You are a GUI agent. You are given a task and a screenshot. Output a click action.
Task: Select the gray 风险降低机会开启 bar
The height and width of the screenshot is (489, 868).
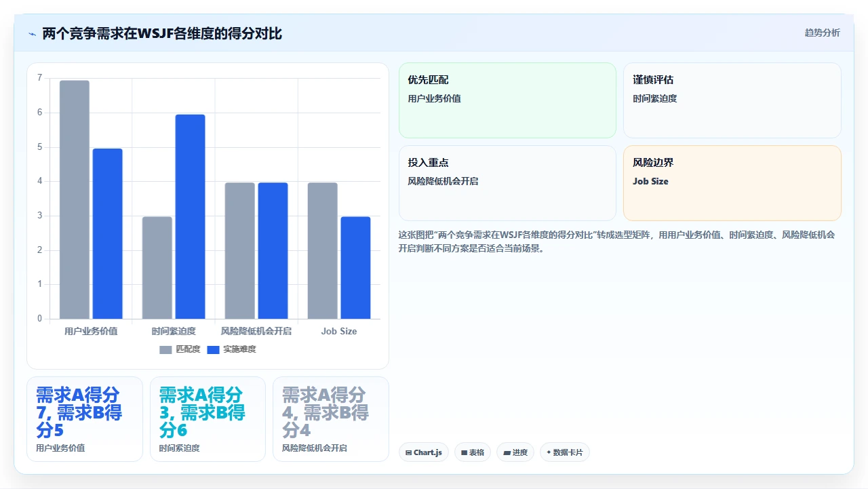pyautogui.click(x=240, y=250)
